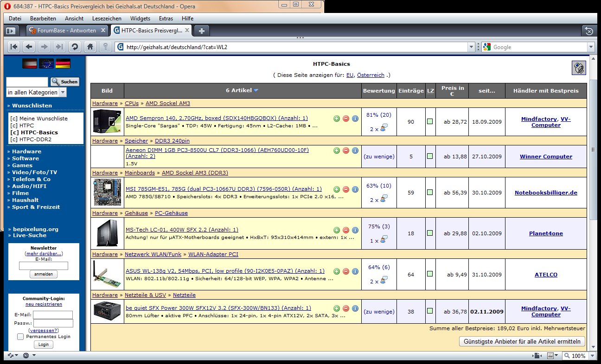Click the sidebar search text field
Screen dimensions: 601x364
[27, 82]
